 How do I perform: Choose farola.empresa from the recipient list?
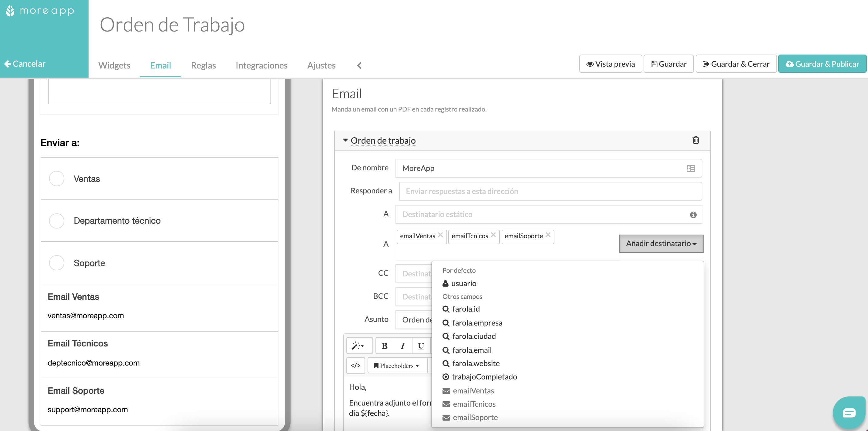567,323
